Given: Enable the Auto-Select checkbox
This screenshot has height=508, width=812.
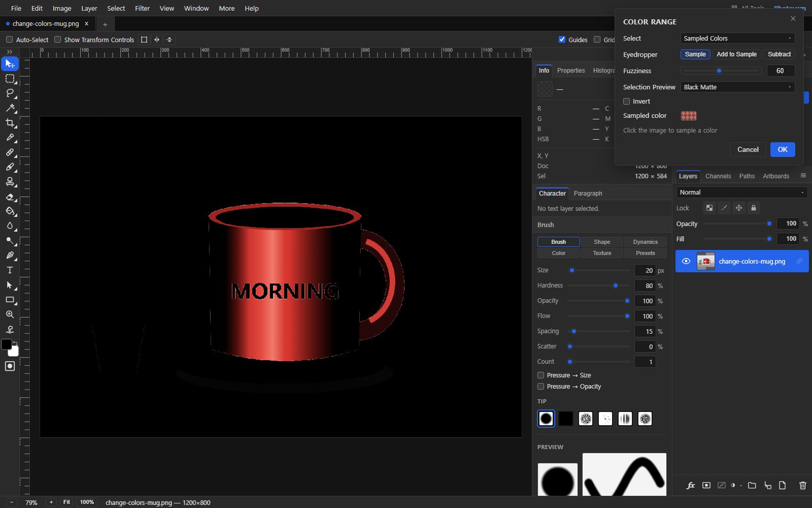Looking at the screenshot, I should point(9,40).
